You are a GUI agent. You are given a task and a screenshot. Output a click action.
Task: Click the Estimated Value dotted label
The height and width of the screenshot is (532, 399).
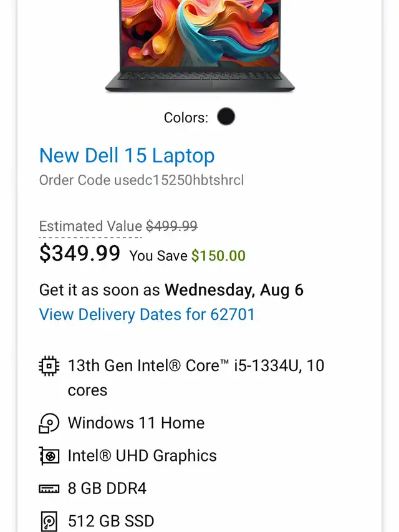click(90, 226)
